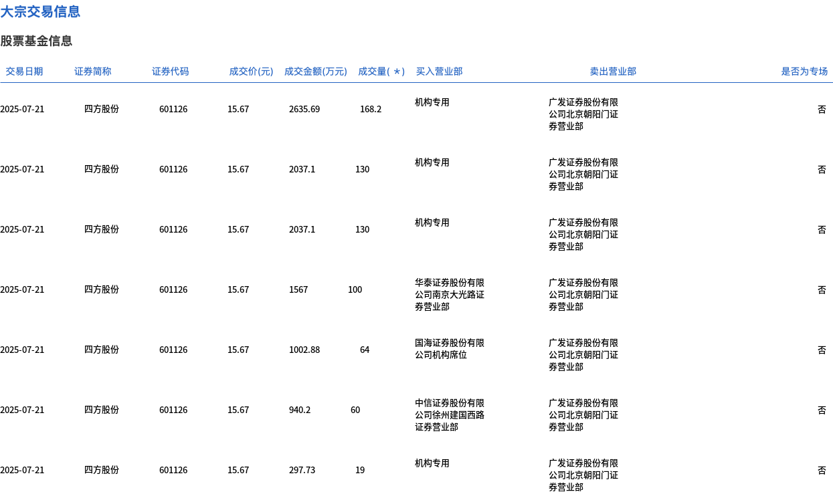Select amount 1567 cell
833x504 pixels.
click(298, 289)
